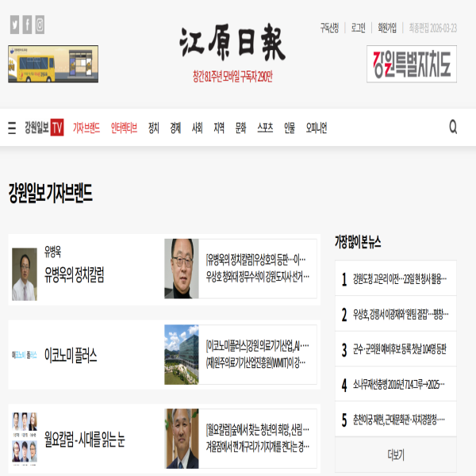Screen dimensions: 476x476
Task: Click the glass building article photo
Action: [182, 355]
